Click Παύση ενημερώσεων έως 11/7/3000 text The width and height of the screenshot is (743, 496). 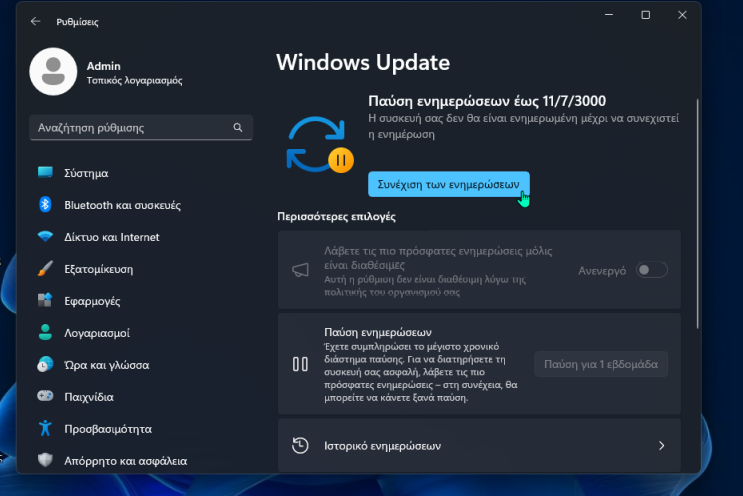coord(487,101)
